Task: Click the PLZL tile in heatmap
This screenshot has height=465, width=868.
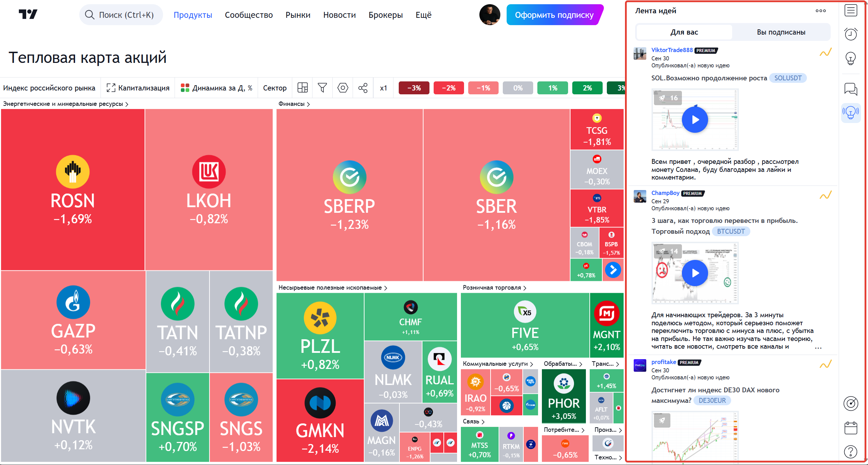Action: tap(320, 336)
